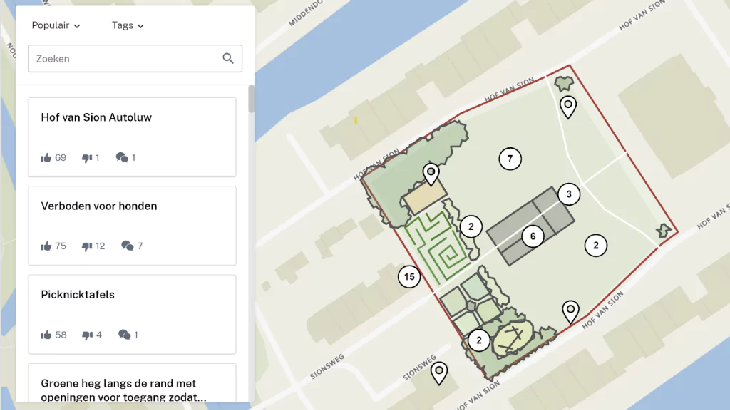Click the map pin on Sionsweg
The image size is (730, 410).
(439, 373)
